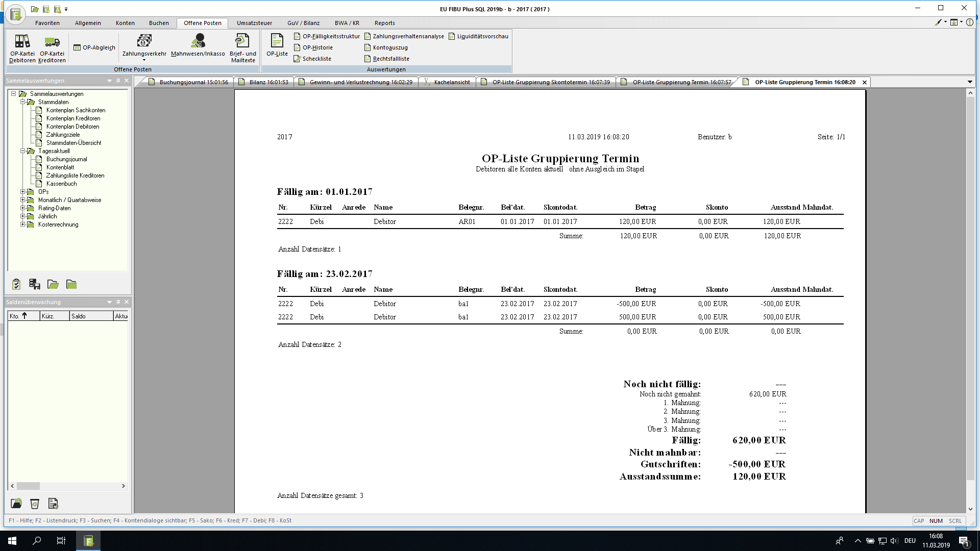
Task: Open OP-Kartei Debitoren
Action: pos(22,48)
